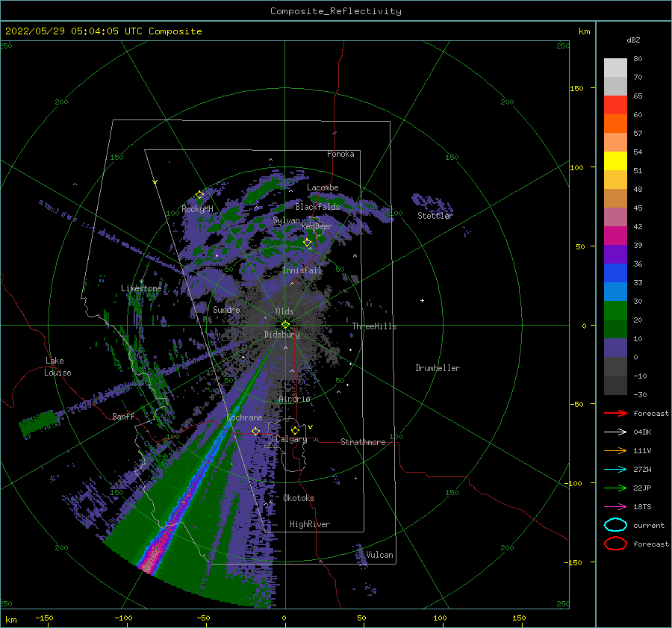672x628 pixels.
Task: Click the magenta 18TS arrow icon
Action: pos(615,507)
